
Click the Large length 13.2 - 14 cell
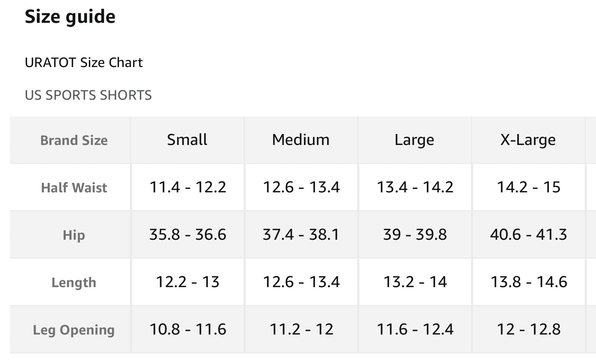point(415,282)
